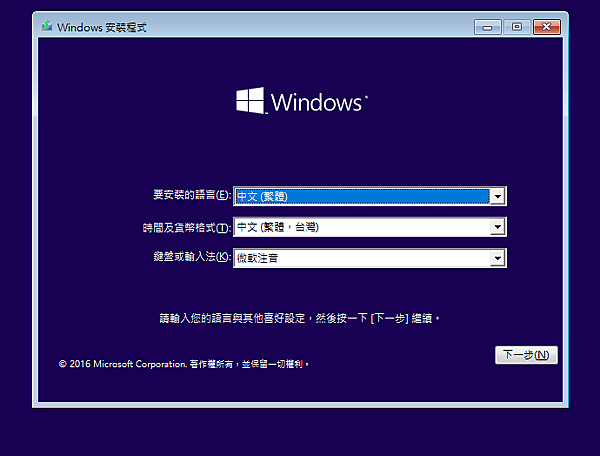The image size is (600, 456).
Task: Select the 中文 (繁體，台灣) format field
Action: coord(370,227)
